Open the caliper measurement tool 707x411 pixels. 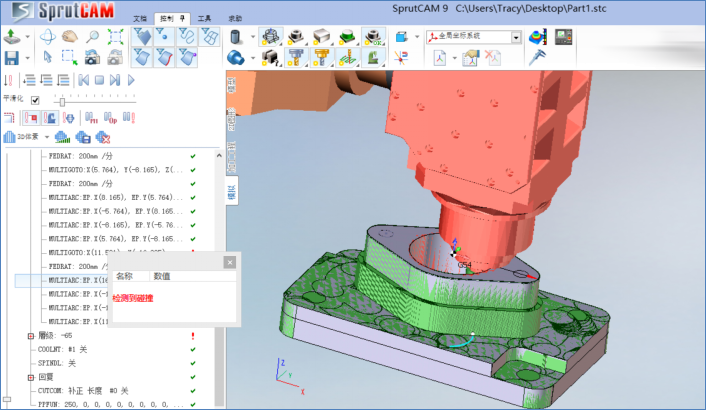[x=537, y=58]
